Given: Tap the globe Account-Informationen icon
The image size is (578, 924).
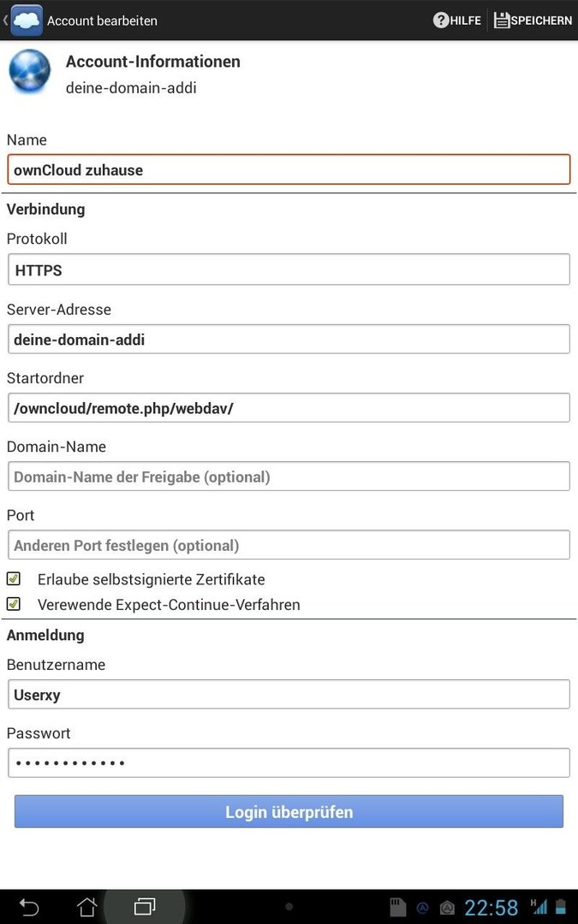Looking at the screenshot, I should [29, 71].
